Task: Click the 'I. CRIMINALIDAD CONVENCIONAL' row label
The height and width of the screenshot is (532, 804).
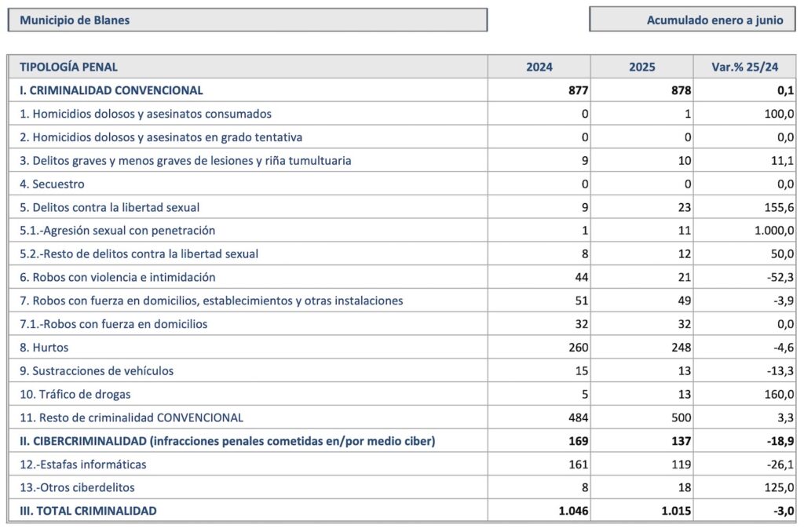Action: click(x=111, y=90)
